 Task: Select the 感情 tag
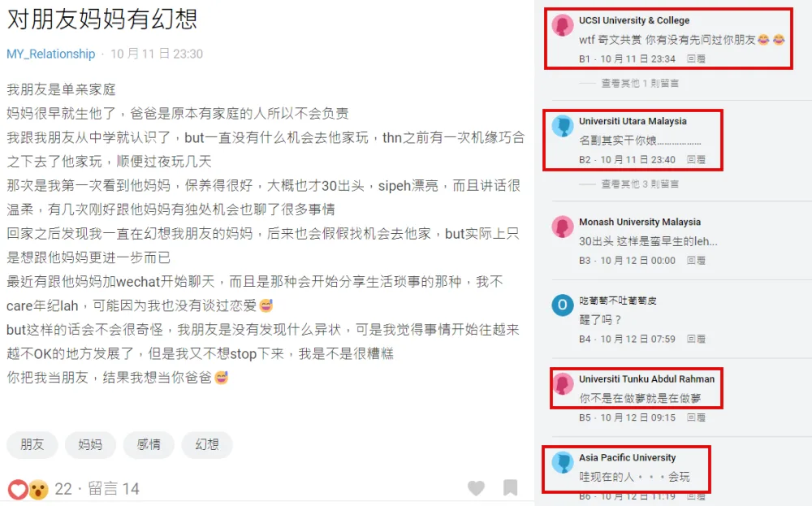click(149, 444)
